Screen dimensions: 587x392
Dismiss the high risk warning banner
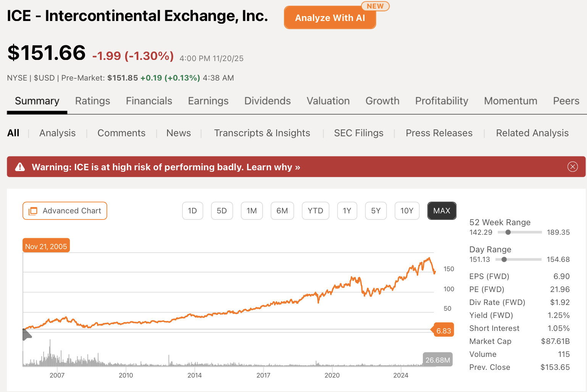(572, 167)
